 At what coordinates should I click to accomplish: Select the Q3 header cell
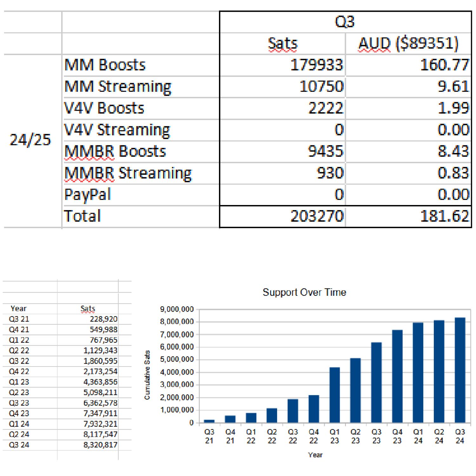tap(345, 22)
